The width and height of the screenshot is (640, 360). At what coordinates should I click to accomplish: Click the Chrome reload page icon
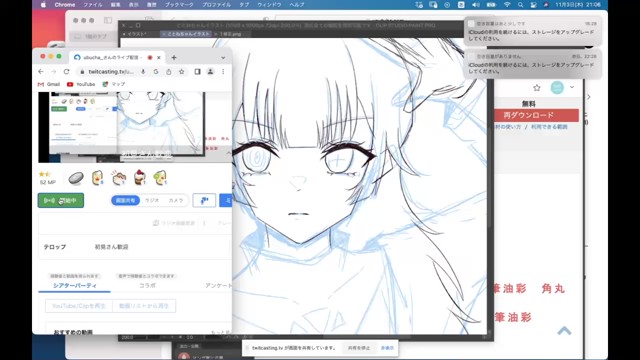click(x=67, y=71)
